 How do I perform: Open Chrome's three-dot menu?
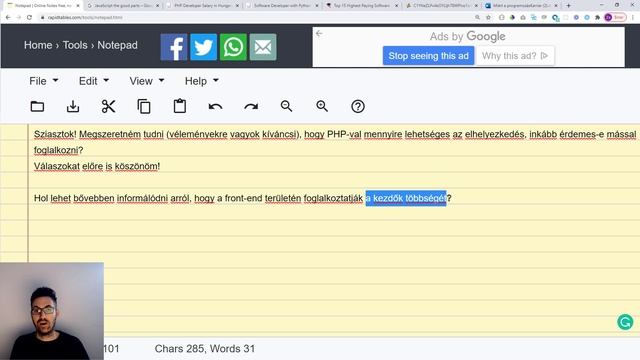(x=633, y=18)
